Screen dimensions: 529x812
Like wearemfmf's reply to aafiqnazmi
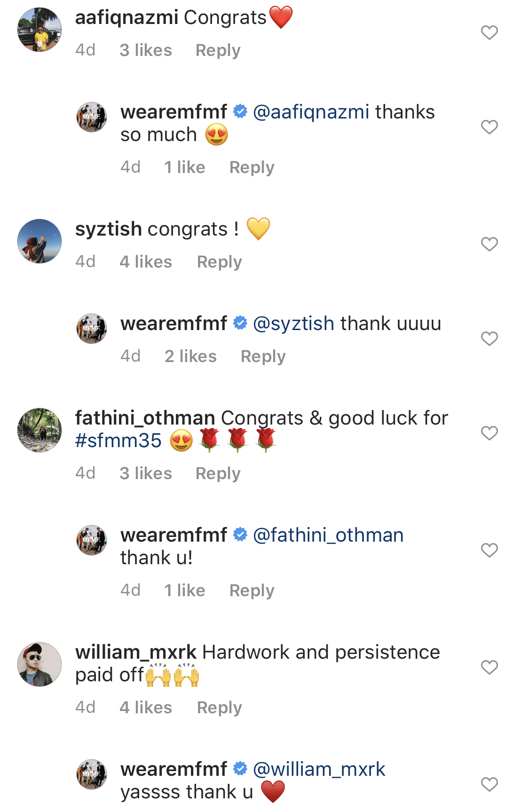click(x=489, y=127)
